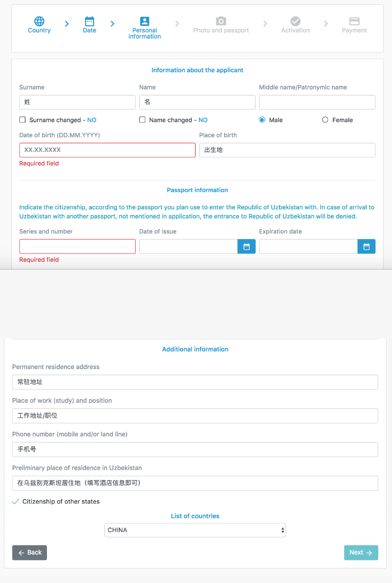Click the chevron arrow between Country and Date
392x583 pixels.
[x=67, y=24]
